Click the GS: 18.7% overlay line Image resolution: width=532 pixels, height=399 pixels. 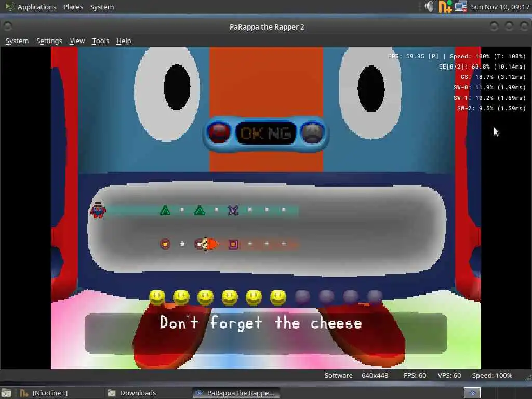click(493, 77)
